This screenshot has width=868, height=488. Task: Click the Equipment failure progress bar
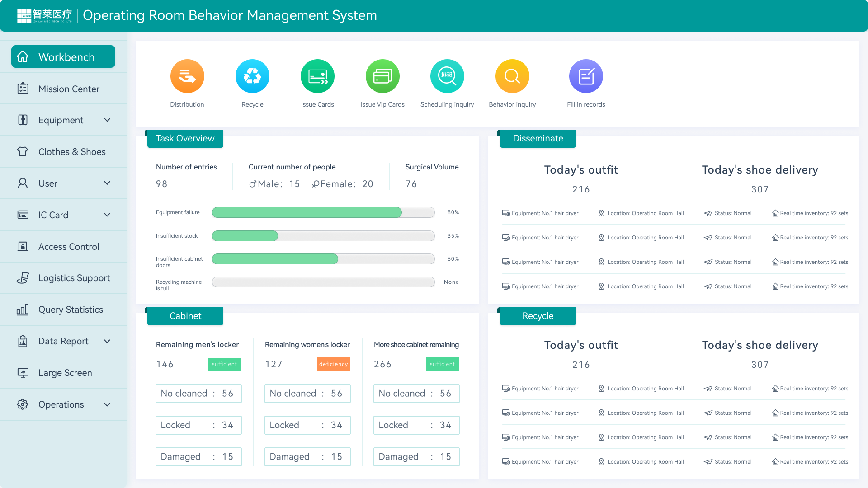pyautogui.click(x=323, y=212)
